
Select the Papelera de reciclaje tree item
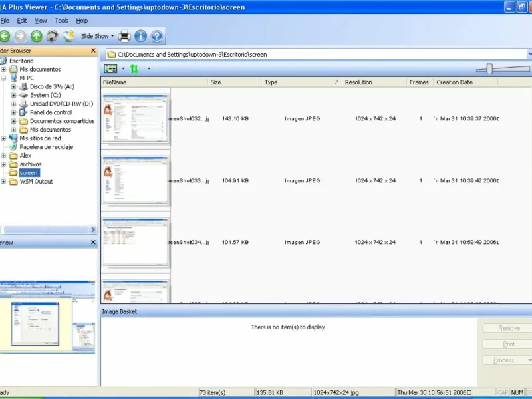pyautogui.click(x=46, y=147)
